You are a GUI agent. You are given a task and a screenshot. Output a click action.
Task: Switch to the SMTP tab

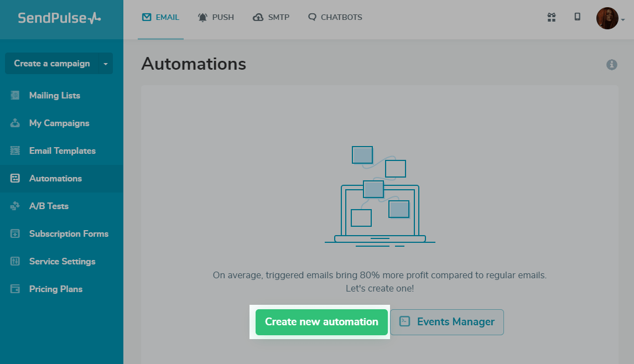pos(271,17)
